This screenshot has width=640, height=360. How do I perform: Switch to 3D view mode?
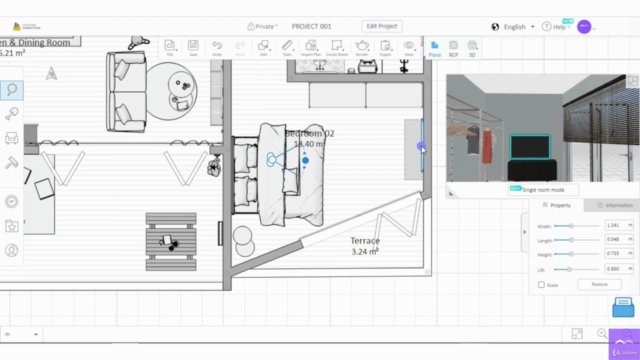click(x=472, y=49)
